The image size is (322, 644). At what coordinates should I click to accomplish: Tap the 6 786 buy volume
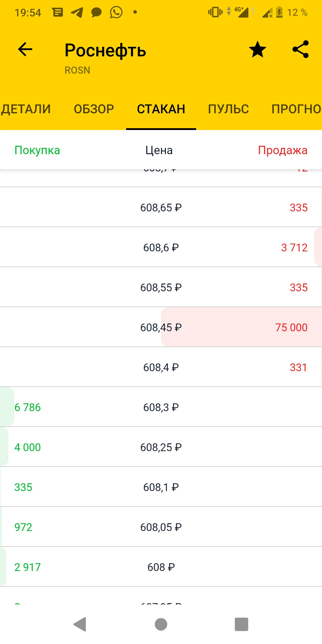tap(27, 407)
